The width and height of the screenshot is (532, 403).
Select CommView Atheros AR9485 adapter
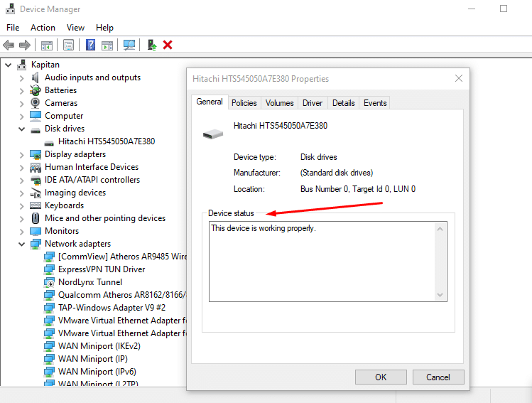point(122,257)
